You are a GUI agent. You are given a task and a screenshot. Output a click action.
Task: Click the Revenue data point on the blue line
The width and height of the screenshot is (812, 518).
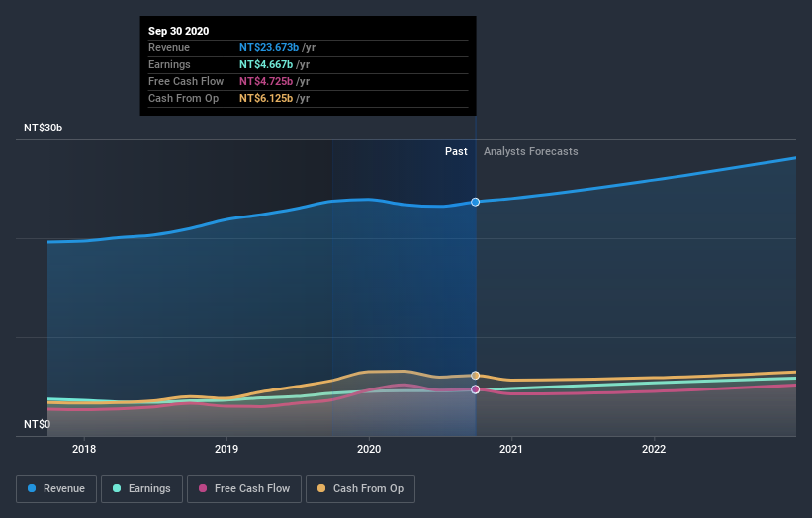476,202
